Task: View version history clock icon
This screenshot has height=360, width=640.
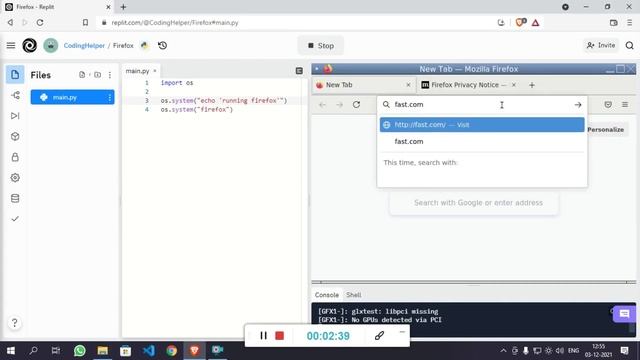Action: pyautogui.click(x=162, y=45)
